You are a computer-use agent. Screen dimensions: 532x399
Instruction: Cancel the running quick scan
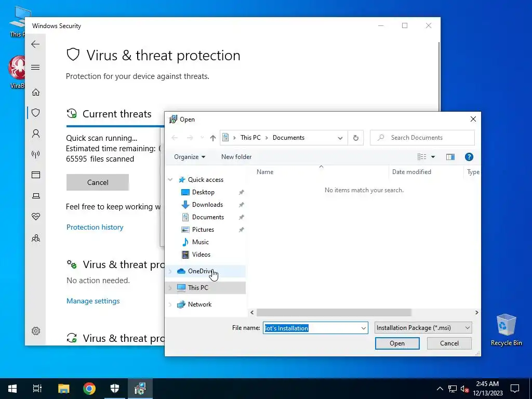(x=98, y=182)
